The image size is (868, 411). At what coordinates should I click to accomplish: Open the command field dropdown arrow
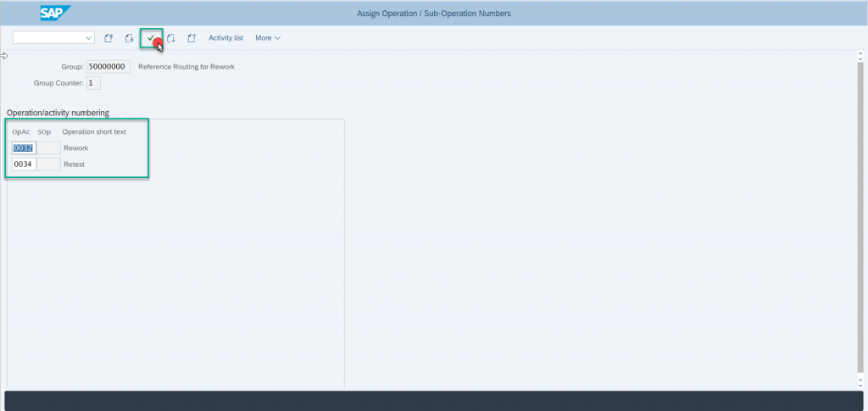click(x=88, y=38)
